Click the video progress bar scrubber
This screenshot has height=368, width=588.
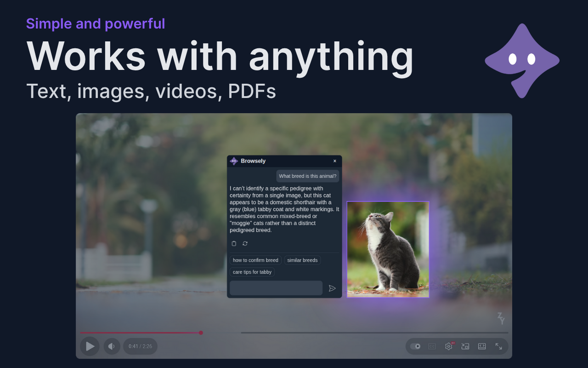(201, 333)
